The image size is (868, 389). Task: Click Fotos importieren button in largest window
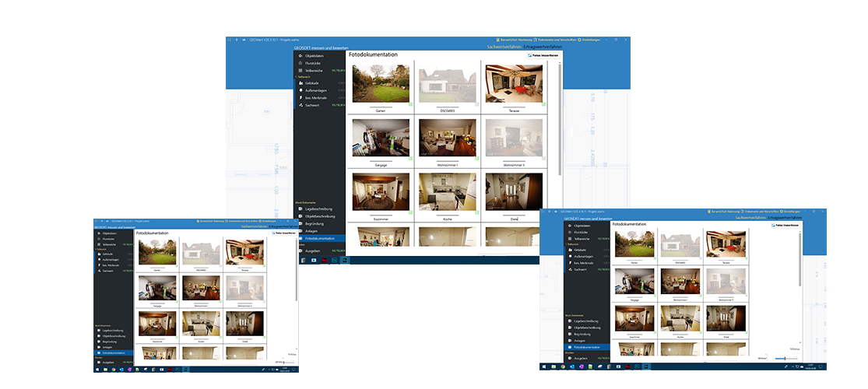(543, 55)
